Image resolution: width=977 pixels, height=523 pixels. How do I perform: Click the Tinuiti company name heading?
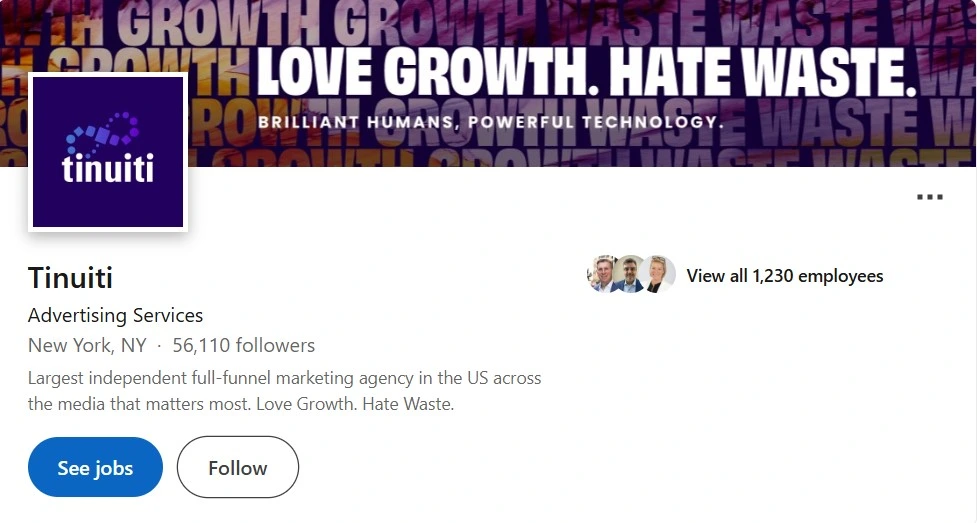pos(70,277)
